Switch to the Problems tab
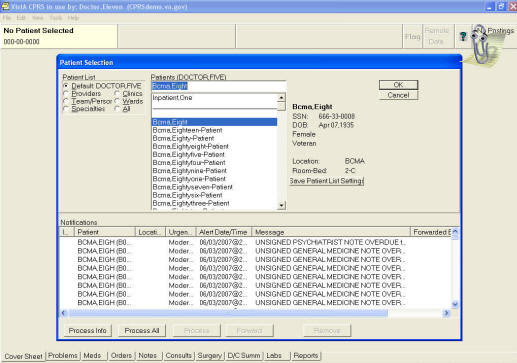The image size is (517, 363). (x=63, y=356)
